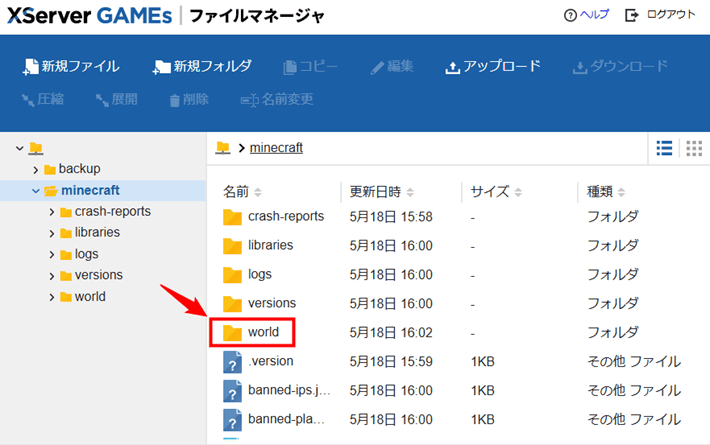Click the XServer GAMEs logo
710x445 pixels.
pyautogui.click(x=90, y=16)
